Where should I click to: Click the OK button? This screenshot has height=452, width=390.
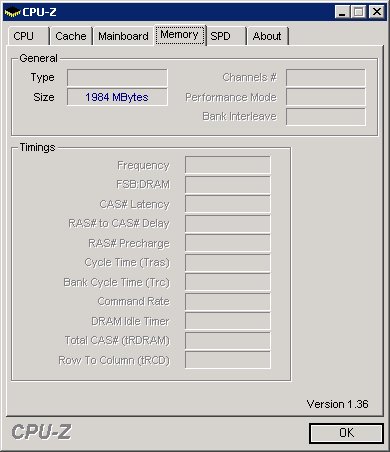coord(346,433)
